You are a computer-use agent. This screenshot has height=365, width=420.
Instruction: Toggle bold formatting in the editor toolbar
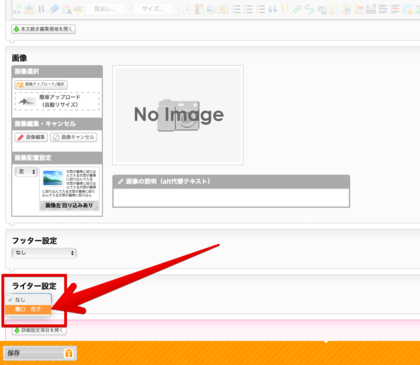point(41,9)
